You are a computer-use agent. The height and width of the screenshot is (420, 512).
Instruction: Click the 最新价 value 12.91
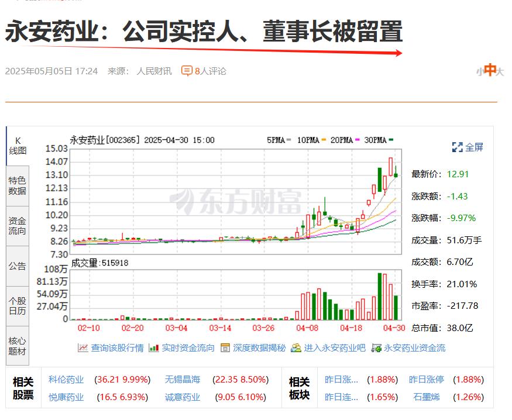click(458, 174)
